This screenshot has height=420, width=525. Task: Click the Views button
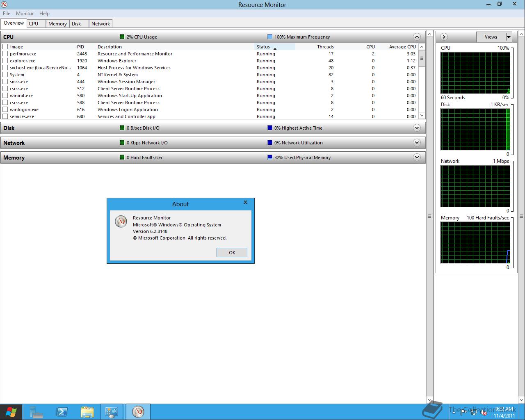[x=491, y=37]
